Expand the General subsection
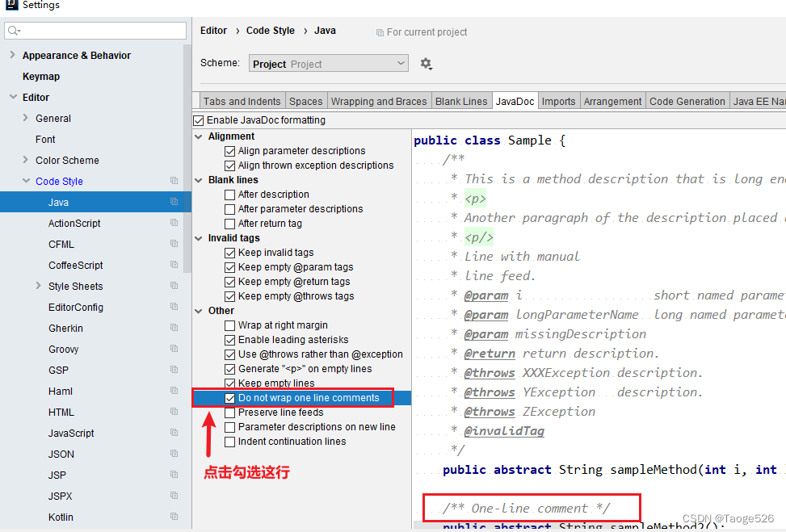This screenshot has height=532, width=786. pos(26,118)
